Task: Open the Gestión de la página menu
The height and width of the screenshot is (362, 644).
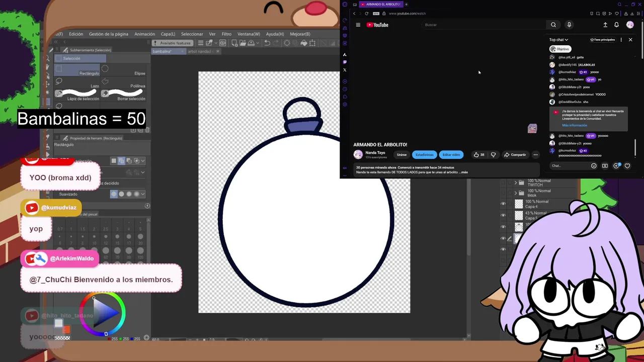Action: [x=109, y=34]
